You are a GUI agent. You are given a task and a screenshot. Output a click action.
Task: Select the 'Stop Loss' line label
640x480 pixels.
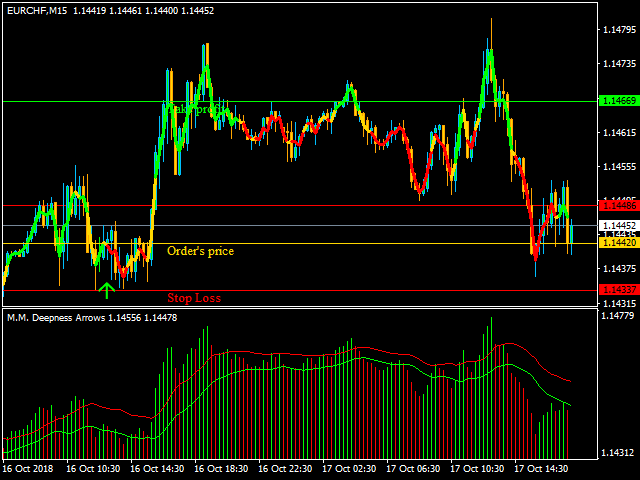194,298
